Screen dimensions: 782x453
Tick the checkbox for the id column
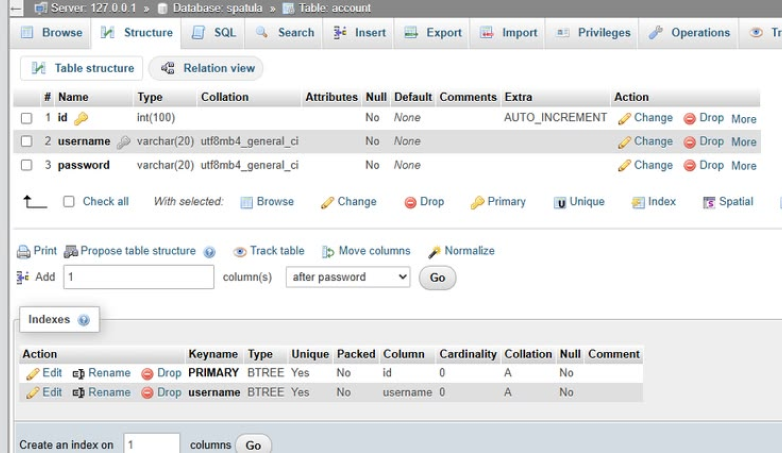pyautogui.click(x=26, y=118)
